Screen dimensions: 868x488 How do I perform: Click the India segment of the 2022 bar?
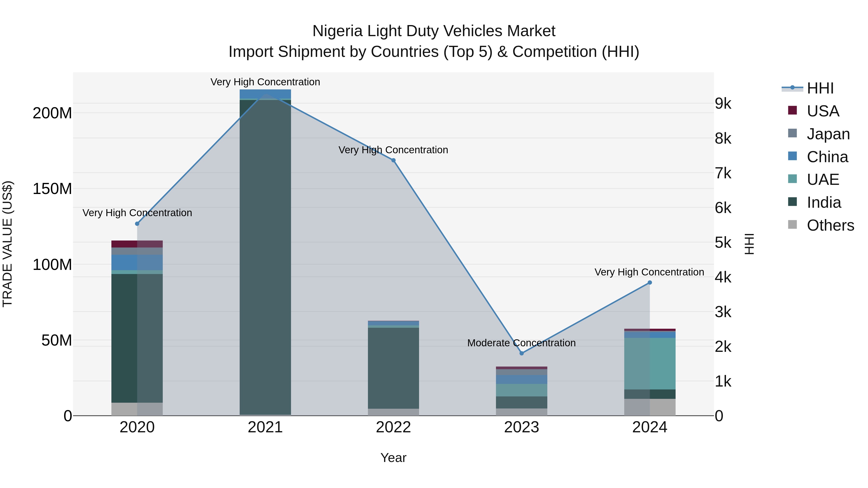click(393, 368)
